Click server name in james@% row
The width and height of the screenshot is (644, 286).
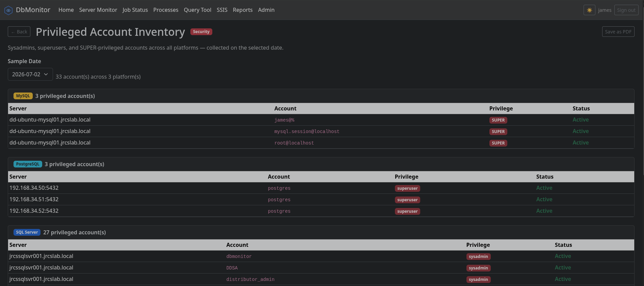click(x=50, y=120)
